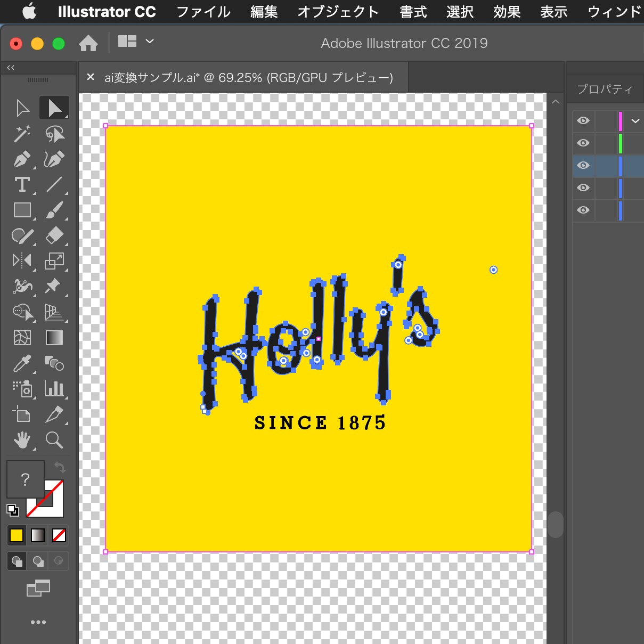Select the Blend tool

pyautogui.click(x=54, y=363)
